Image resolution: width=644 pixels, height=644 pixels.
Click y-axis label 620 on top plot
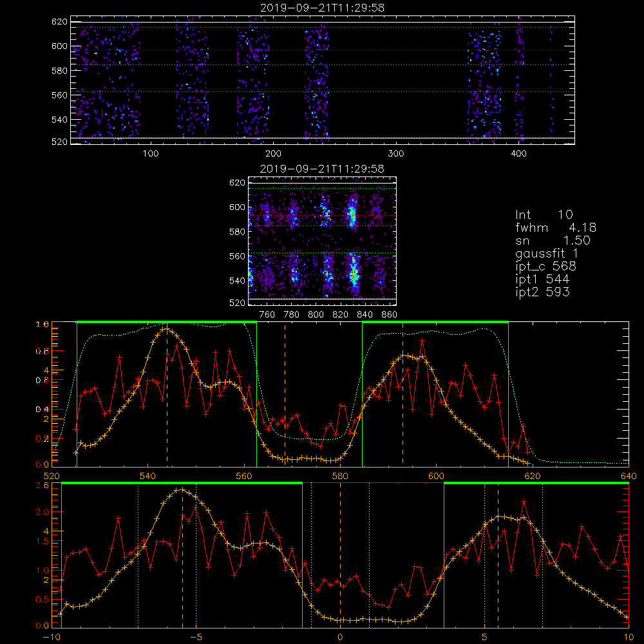tap(59, 22)
